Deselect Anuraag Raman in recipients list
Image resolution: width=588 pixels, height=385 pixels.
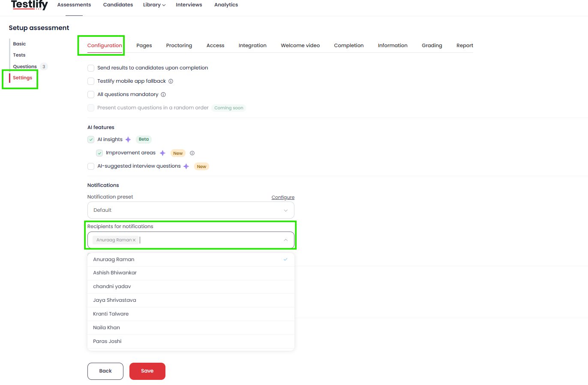coord(191,259)
